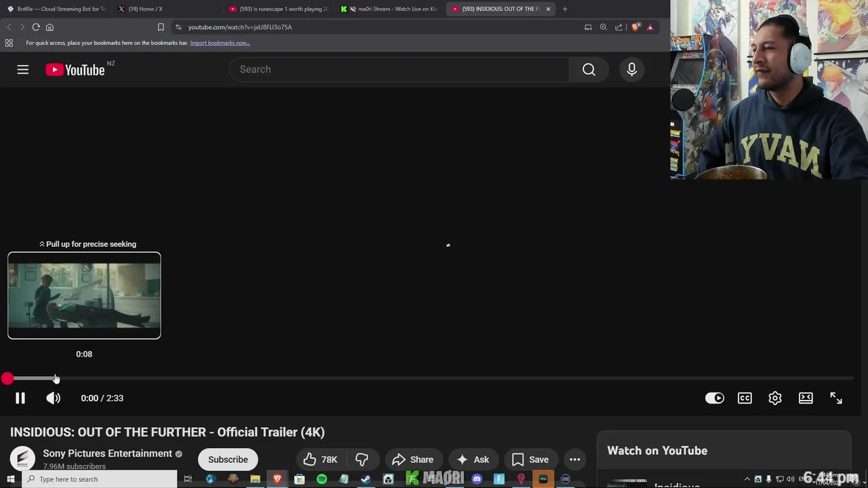The height and width of the screenshot is (488, 868).
Task: Go back in browser history
Action: pos(9,27)
